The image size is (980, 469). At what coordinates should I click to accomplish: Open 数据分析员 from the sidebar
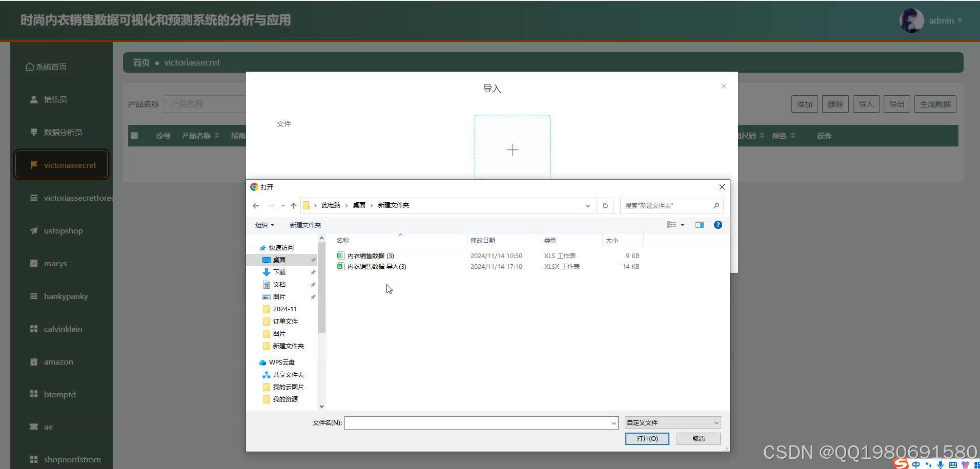pos(63,132)
